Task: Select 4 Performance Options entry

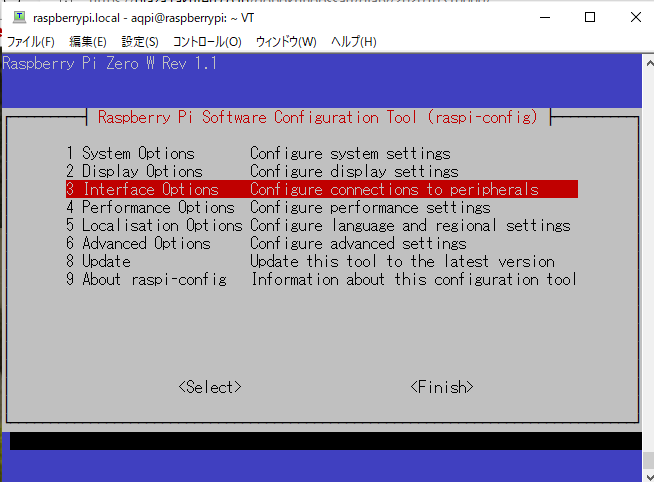Action: pos(322,207)
